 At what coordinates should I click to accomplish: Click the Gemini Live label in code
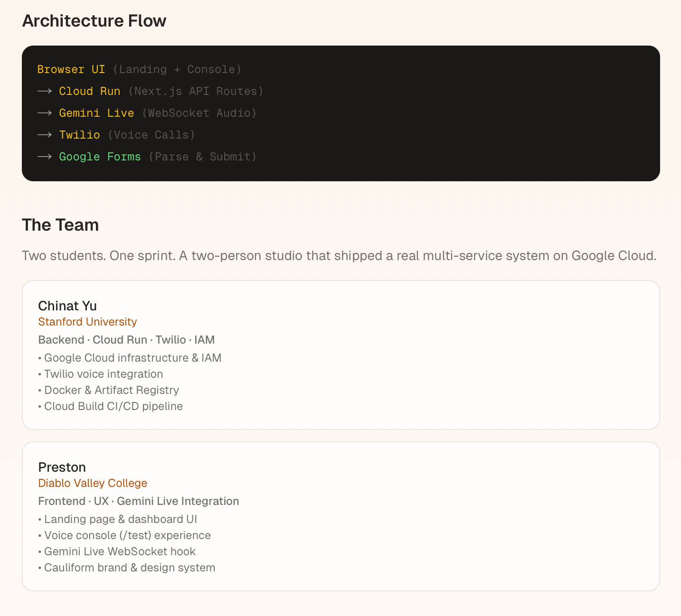(96, 113)
